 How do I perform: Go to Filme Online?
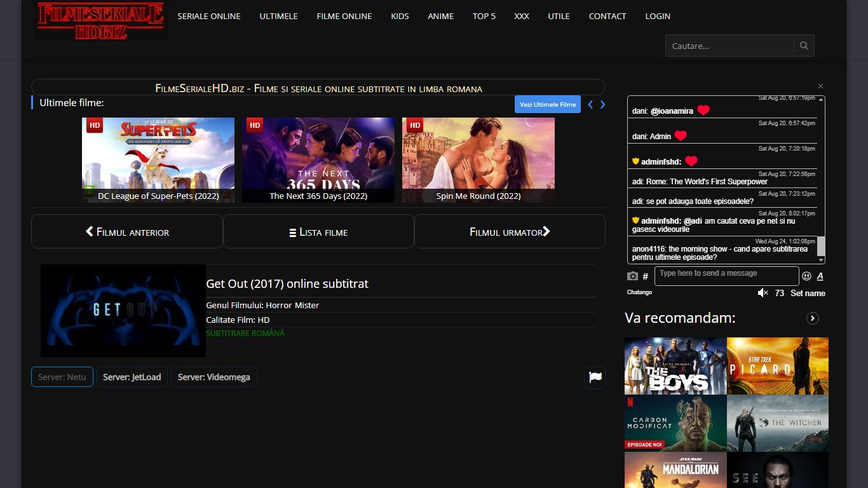pyautogui.click(x=344, y=16)
